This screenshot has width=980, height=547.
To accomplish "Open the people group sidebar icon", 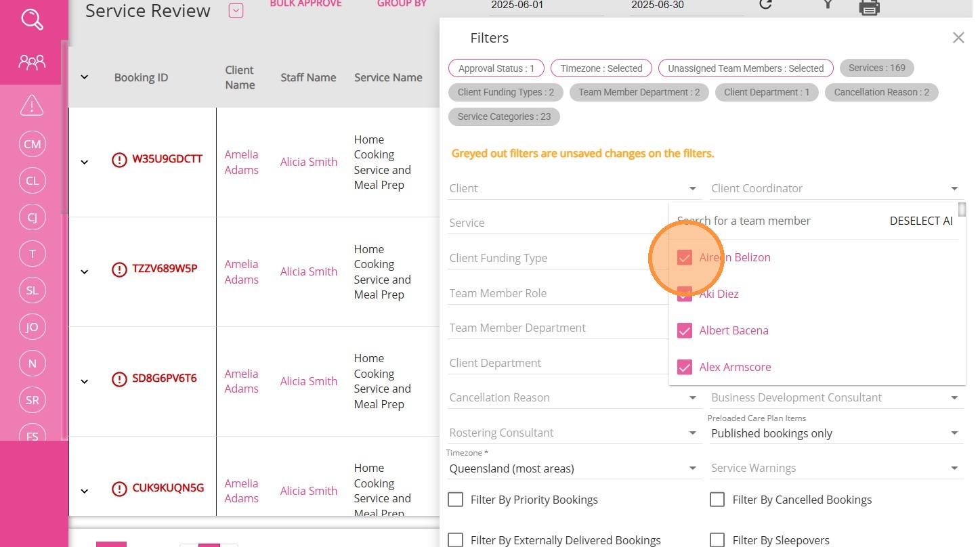I will (x=32, y=63).
